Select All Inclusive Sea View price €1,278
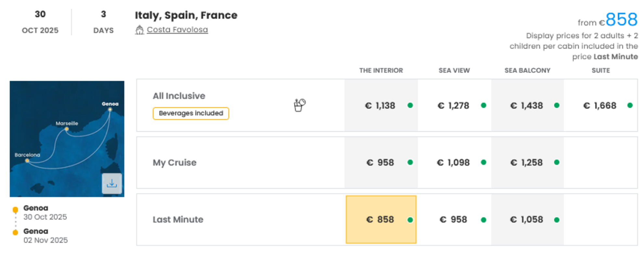 point(454,106)
